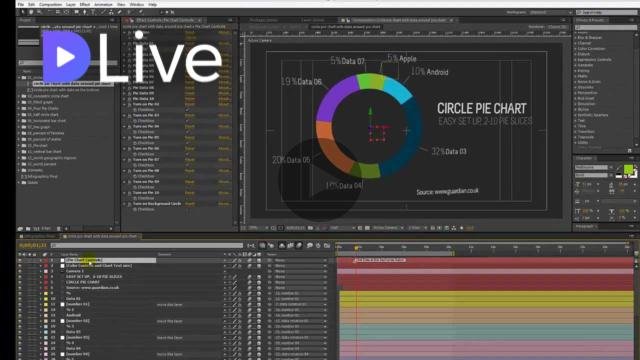Click the green fill color swatch in Character
The image size is (640, 360).
point(628,168)
